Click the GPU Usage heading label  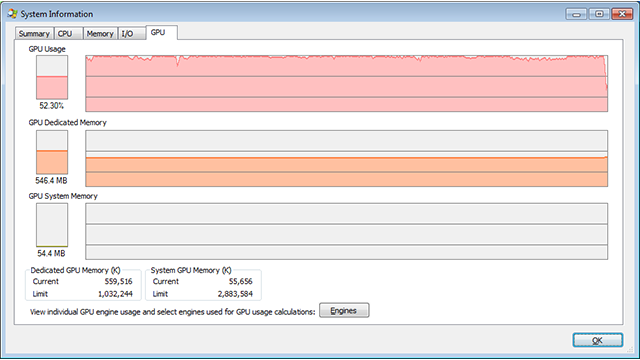pos(47,49)
